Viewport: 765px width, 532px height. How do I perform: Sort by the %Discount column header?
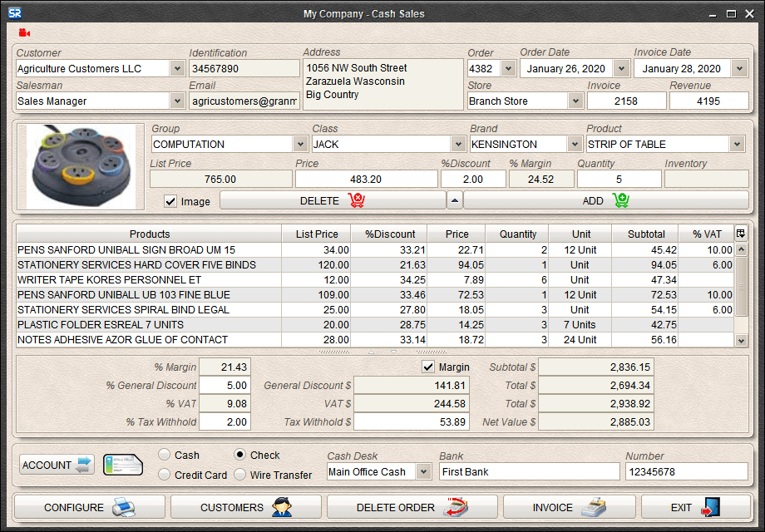(x=389, y=234)
